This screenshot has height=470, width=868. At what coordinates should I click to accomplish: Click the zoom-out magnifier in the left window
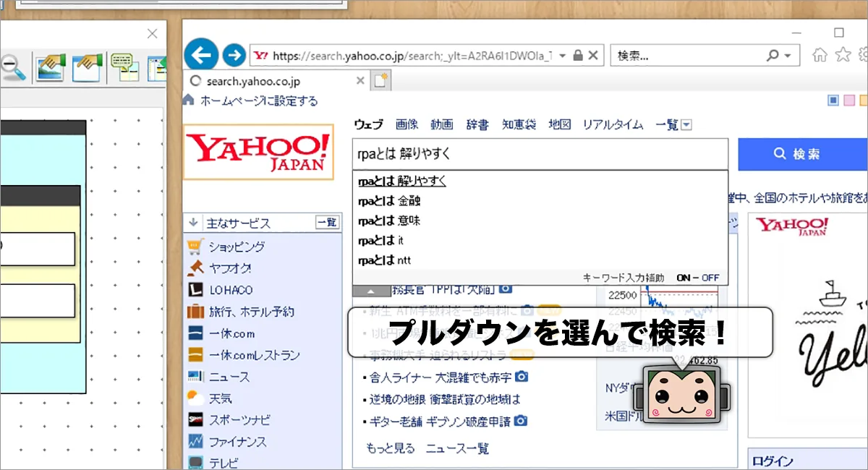(12, 68)
